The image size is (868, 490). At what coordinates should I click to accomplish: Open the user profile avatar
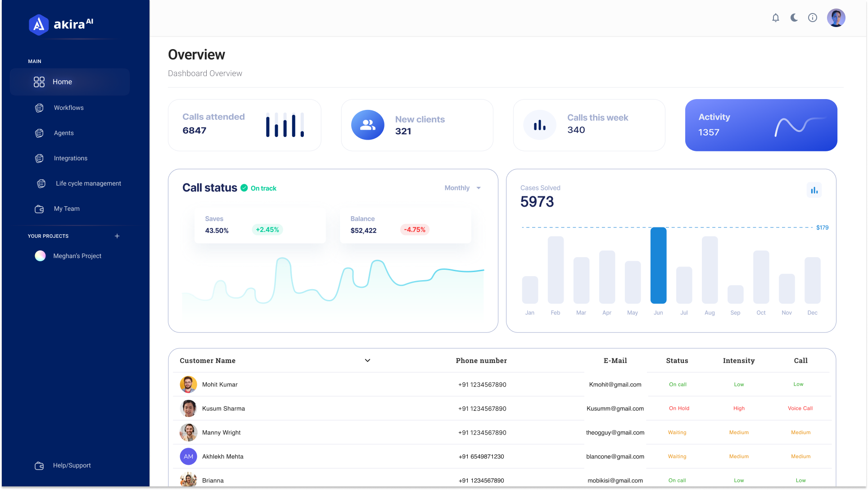tap(836, 18)
